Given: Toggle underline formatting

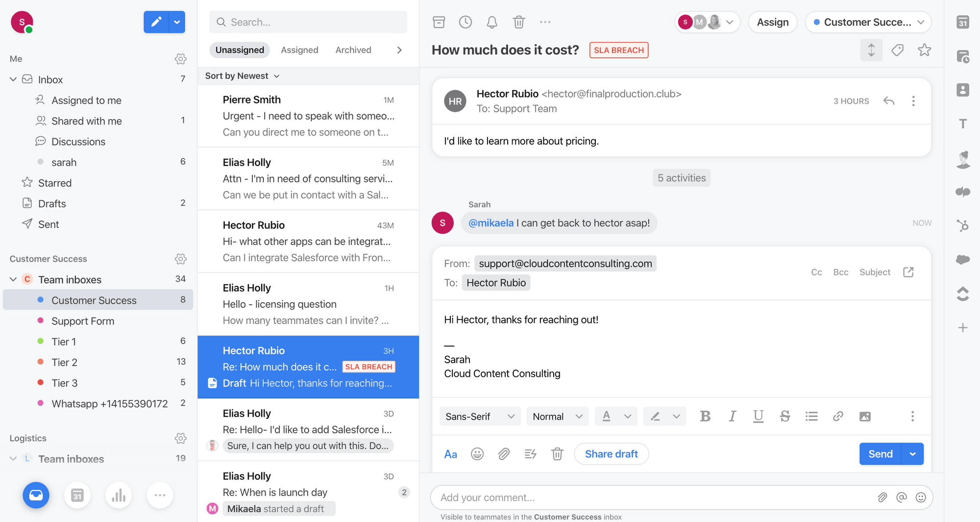Looking at the screenshot, I should 758,416.
